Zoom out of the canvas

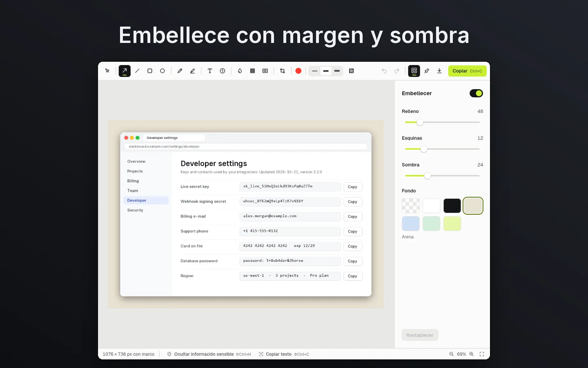(451, 354)
